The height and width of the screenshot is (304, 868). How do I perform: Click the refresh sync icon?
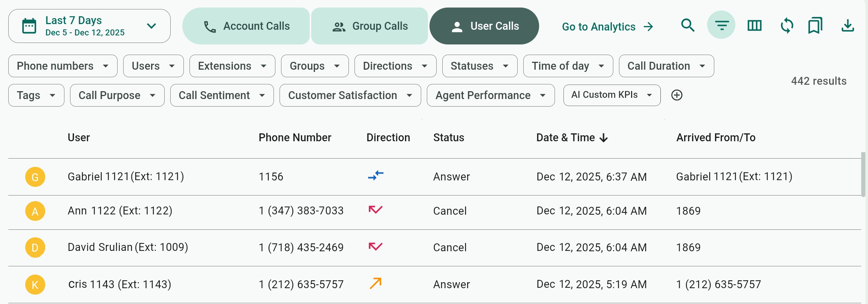point(787,26)
